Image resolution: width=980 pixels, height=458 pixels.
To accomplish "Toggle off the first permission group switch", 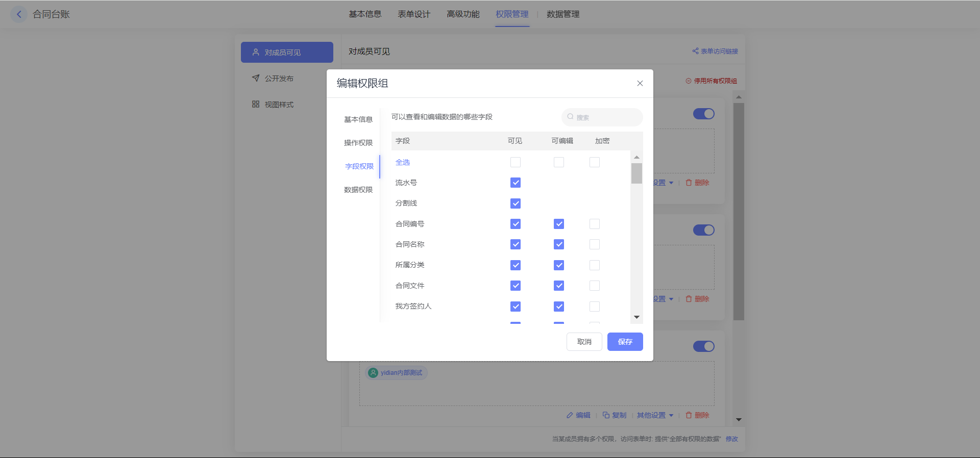I will (703, 114).
